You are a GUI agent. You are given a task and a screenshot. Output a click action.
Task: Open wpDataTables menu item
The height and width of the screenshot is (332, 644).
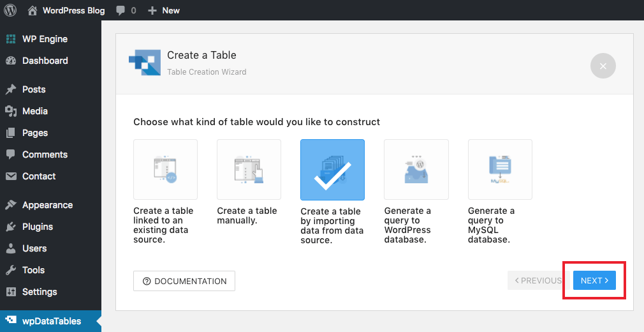[50, 321]
